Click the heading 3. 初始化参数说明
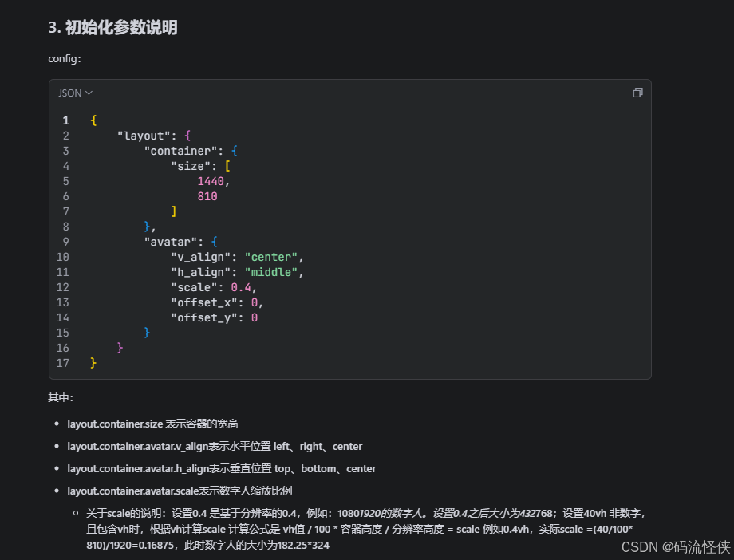This screenshot has height=560, width=734. pos(112,27)
